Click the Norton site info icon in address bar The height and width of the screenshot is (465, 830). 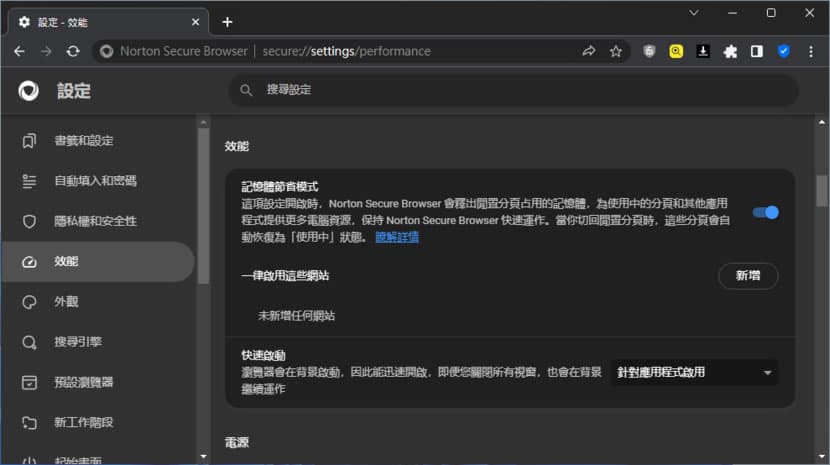click(x=106, y=51)
